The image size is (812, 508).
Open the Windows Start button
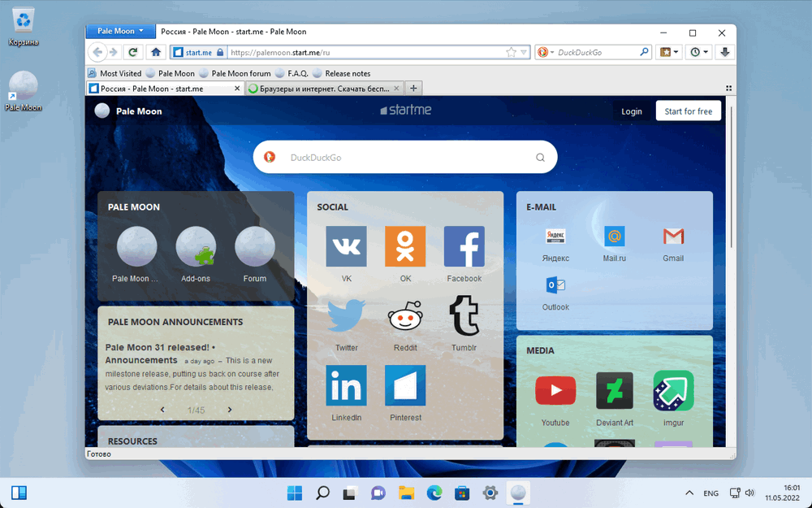click(295, 493)
